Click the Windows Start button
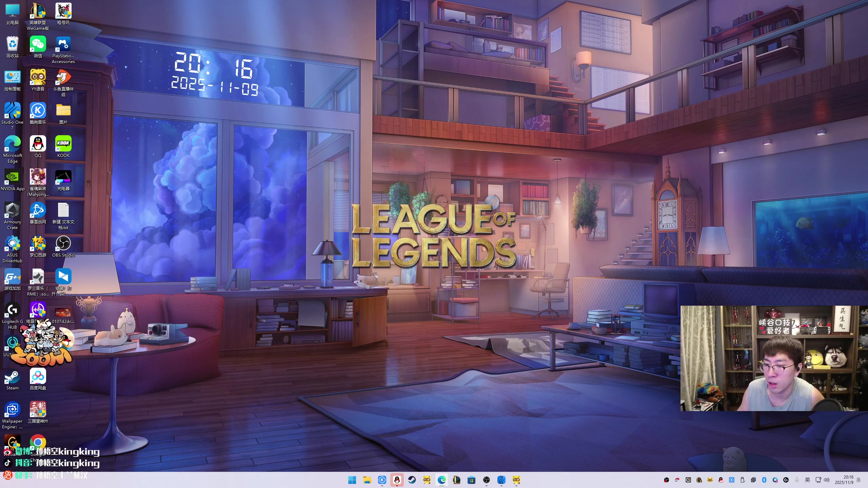This screenshot has height=488, width=868. 352,480
